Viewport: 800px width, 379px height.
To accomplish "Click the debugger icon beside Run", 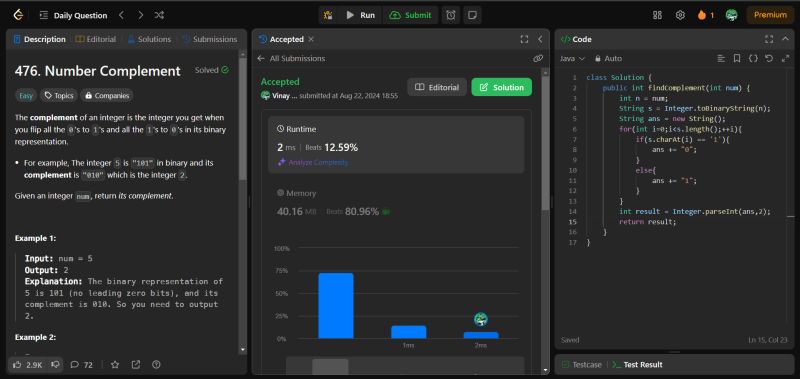I will tap(329, 15).
